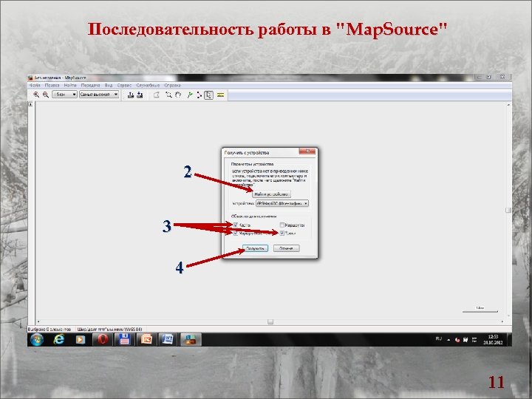Open the Правка menu
Screen dimensions: 532x399
[52, 85]
